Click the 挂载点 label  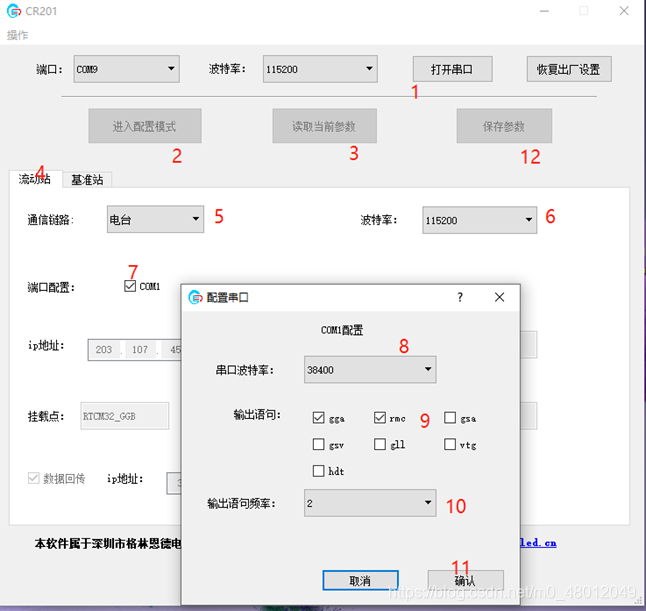pyautogui.click(x=46, y=417)
